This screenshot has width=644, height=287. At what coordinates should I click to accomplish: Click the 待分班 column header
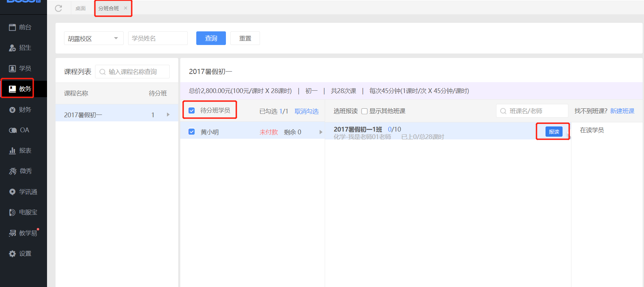coord(158,93)
